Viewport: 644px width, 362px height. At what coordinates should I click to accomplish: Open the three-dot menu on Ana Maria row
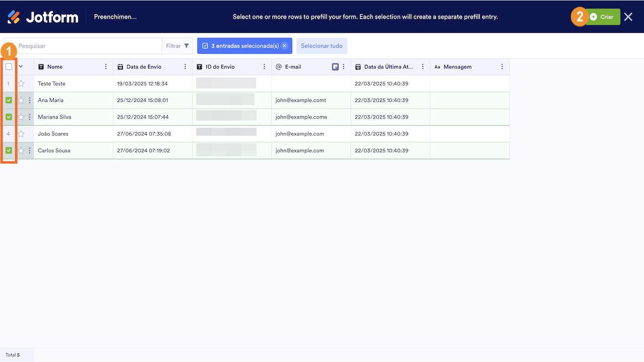click(x=30, y=100)
